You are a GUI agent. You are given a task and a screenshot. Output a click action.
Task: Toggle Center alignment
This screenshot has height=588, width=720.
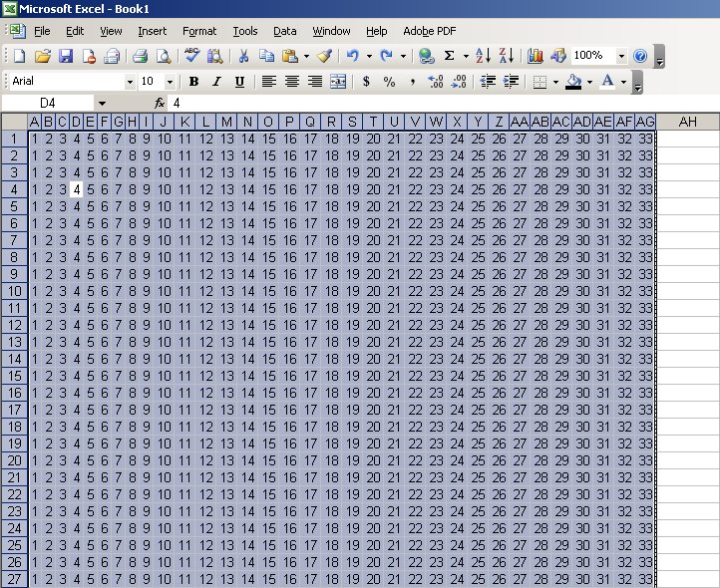(292, 82)
